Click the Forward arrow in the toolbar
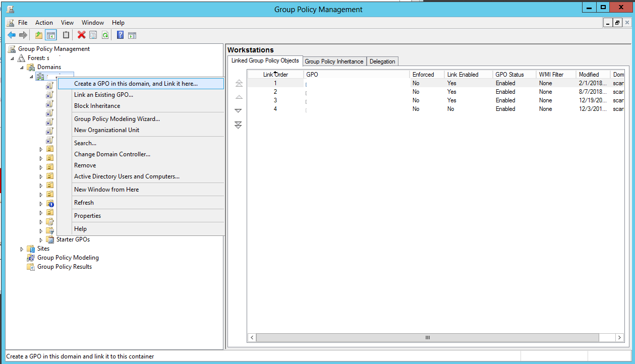The image size is (635, 364). coord(23,35)
